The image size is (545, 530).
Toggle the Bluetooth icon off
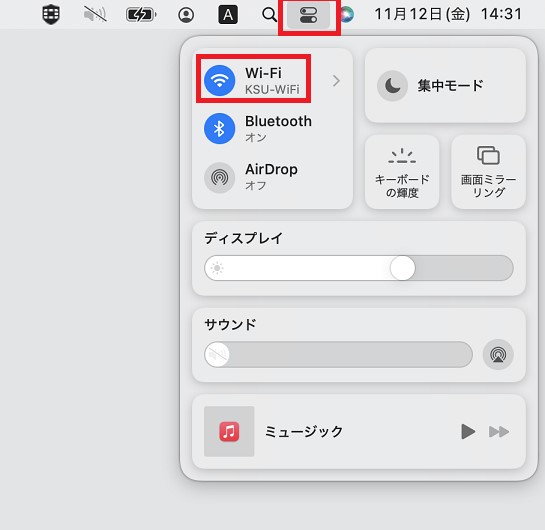point(219,129)
